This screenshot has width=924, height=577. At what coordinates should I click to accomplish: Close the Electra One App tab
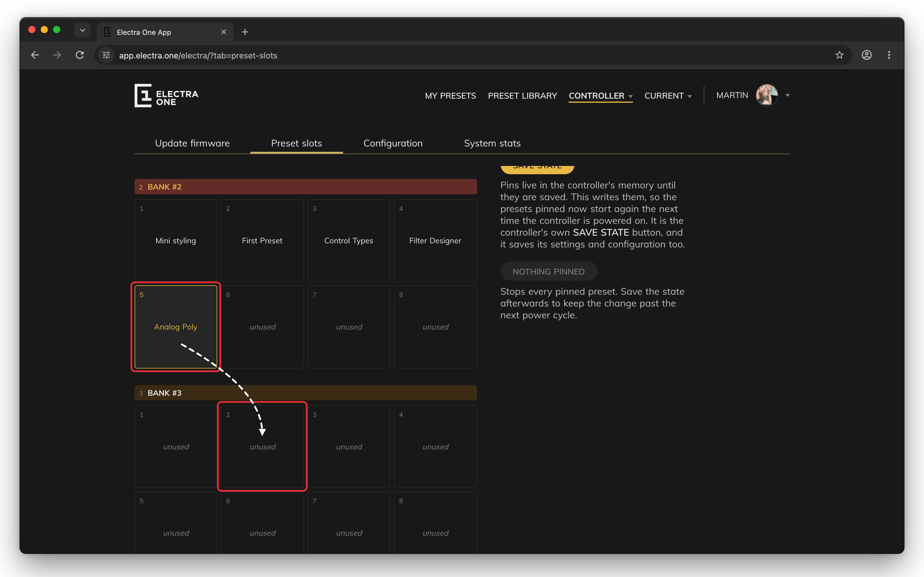click(x=223, y=32)
